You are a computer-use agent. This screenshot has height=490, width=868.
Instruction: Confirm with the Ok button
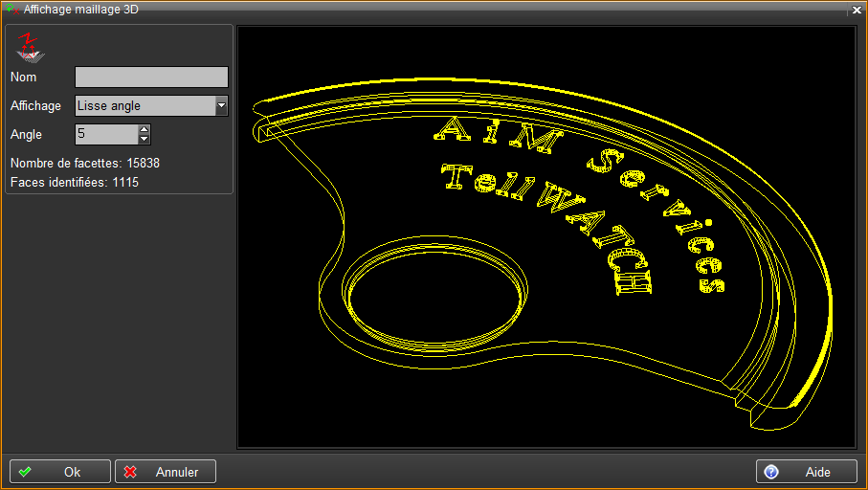pos(59,472)
